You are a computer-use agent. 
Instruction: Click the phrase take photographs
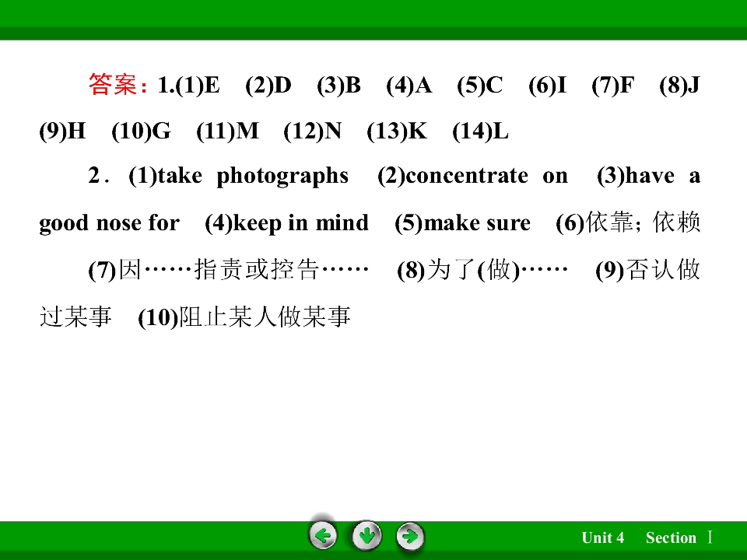(x=252, y=177)
